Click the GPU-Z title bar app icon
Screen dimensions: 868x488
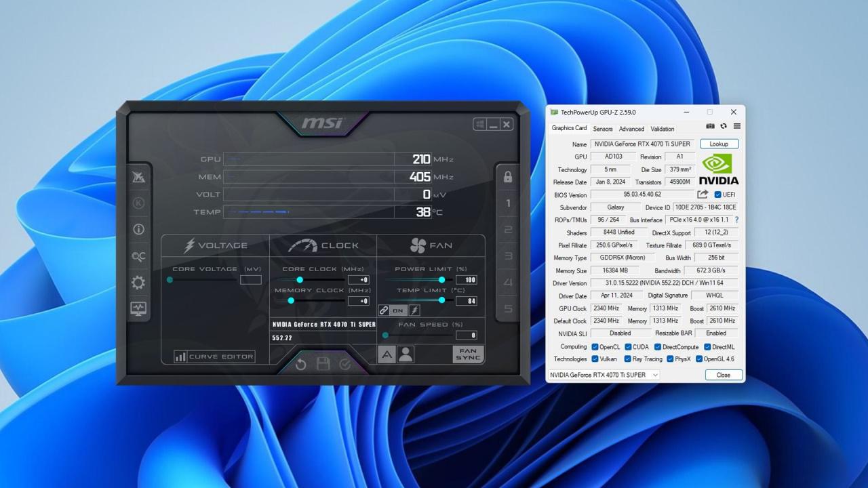(x=554, y=113)
